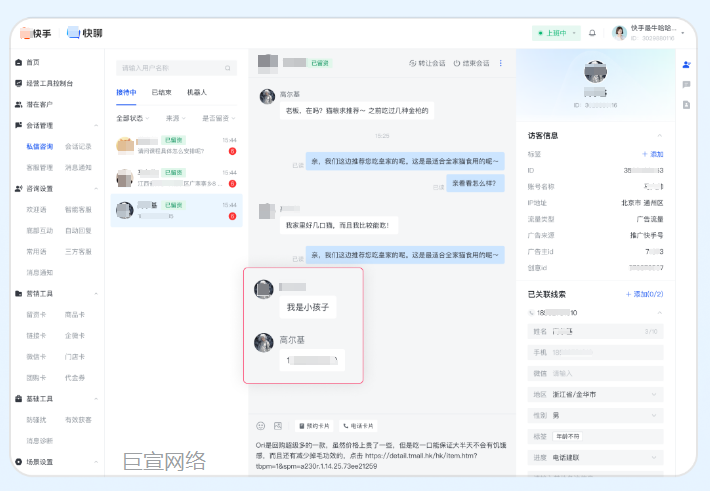
Task: Click the 基础工具 toolbox icon
Action: click(x=19, y=399)
